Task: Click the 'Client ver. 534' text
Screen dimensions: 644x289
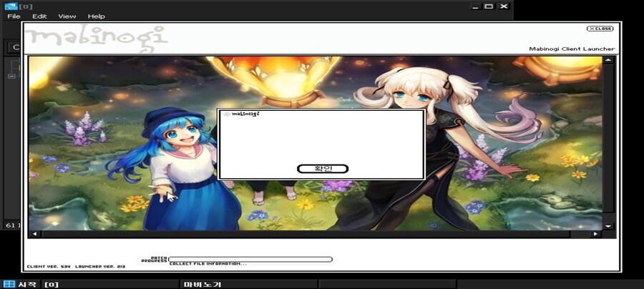Action: (x=49, y=267)
